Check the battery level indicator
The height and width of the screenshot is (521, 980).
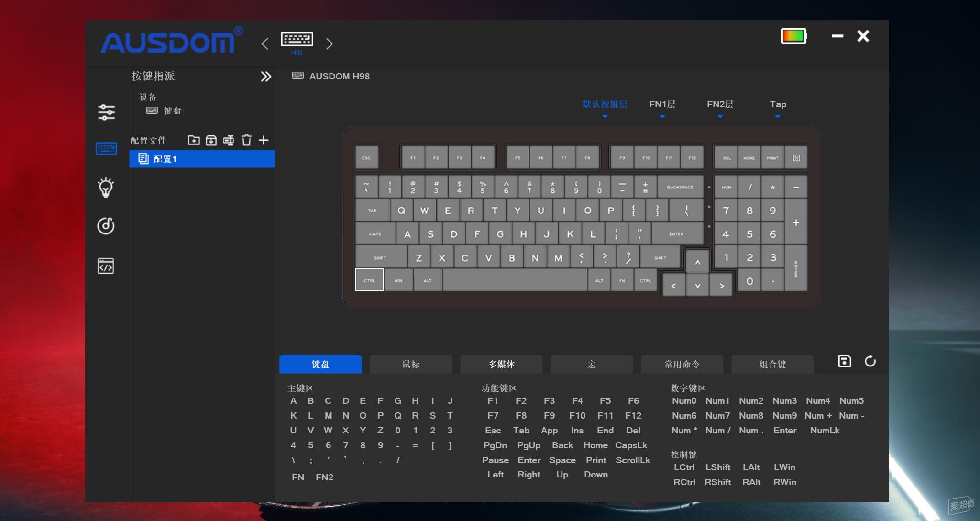click(794, 36)
